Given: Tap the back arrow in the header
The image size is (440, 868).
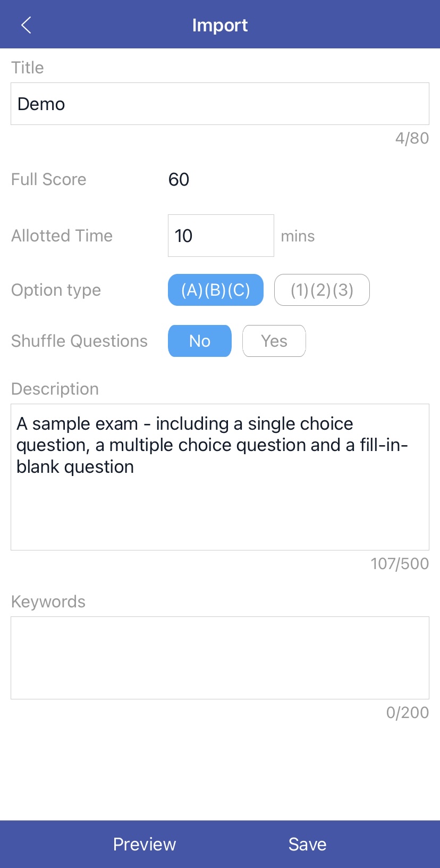Looking at the screenshot, I should point(26,25).
